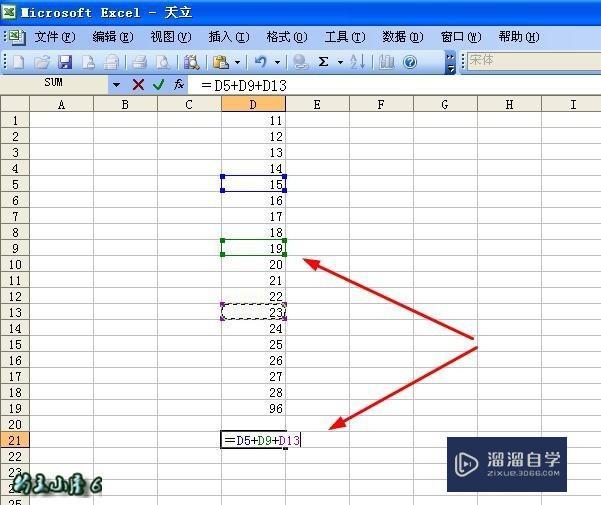Screen dimensions: 601x505
Task: Click into the formula bar showing =D5+D9+D13
Action: click(395, 85)
